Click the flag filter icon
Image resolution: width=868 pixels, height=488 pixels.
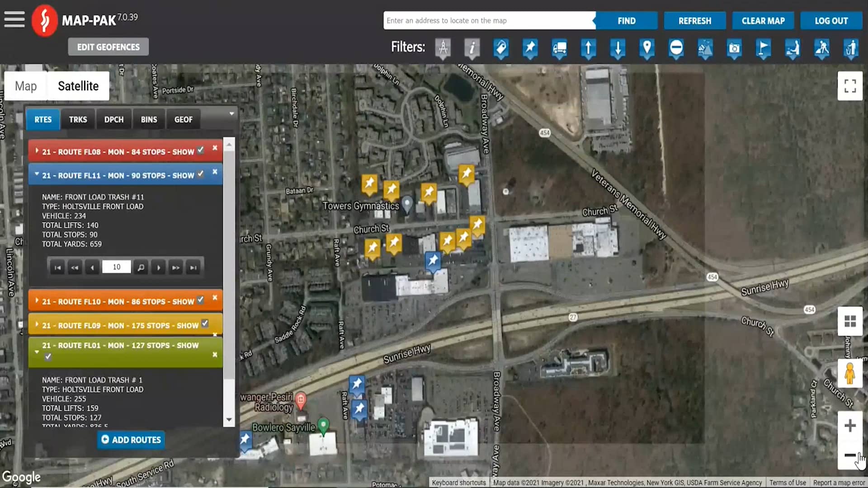pos(763,49)
